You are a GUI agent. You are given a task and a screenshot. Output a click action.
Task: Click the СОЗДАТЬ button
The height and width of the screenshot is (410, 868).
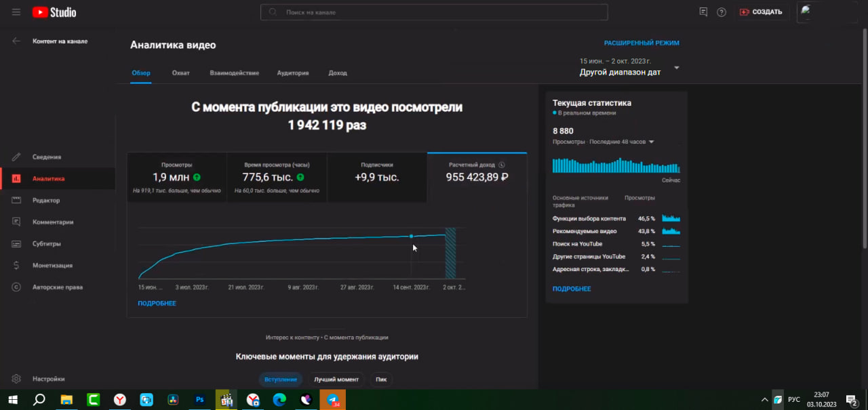pos(761,12)
